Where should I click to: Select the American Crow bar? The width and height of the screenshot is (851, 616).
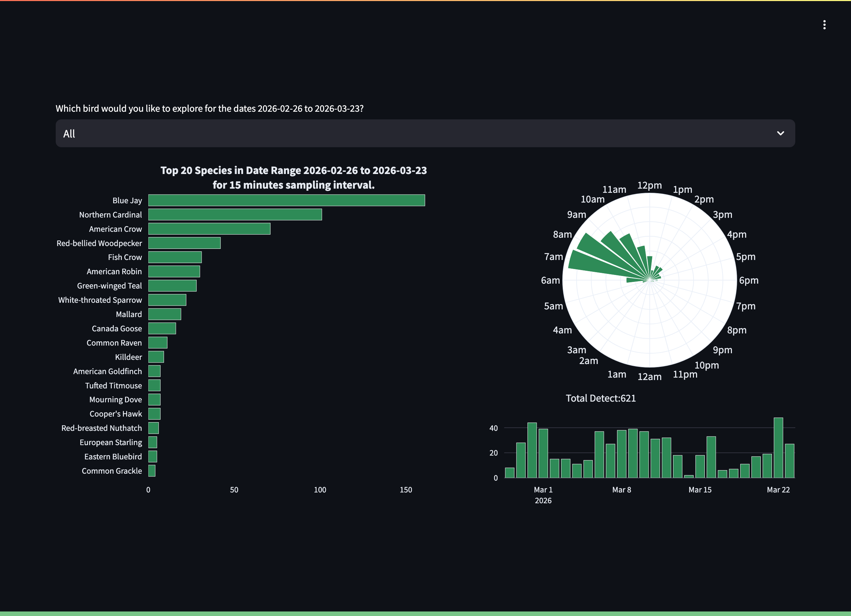[209, 229]
